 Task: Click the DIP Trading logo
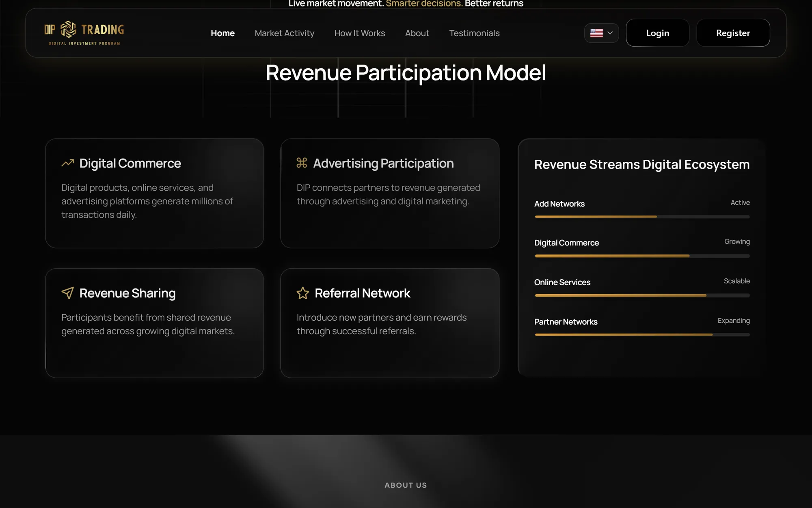(x=84, y=33)
